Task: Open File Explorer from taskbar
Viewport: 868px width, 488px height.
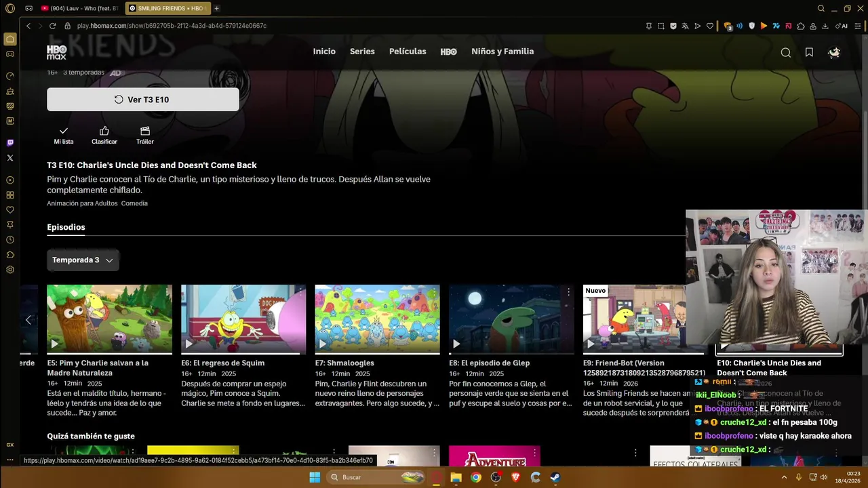Action: (x=456, y=477)
